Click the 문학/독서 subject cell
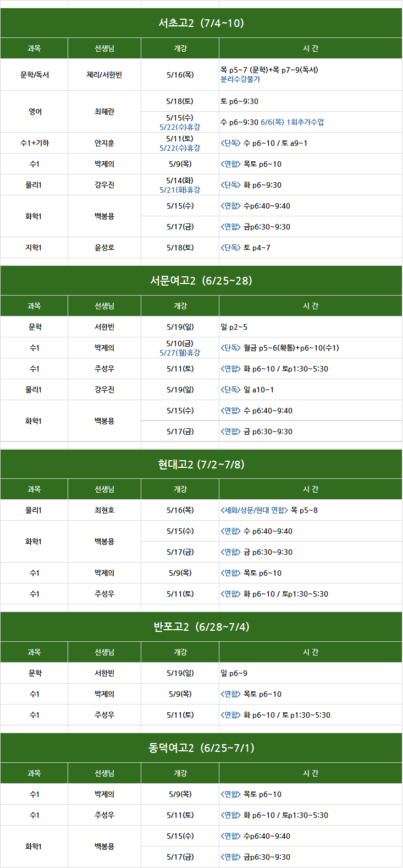This screenshot has width=403, height=868. click(34, 75)
